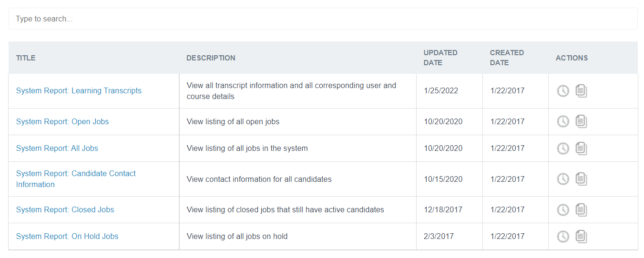Copy the Candidate Contact Information report
Viewport: 644px width, 258px height.
pyautogui.click(x=581, y=179)
